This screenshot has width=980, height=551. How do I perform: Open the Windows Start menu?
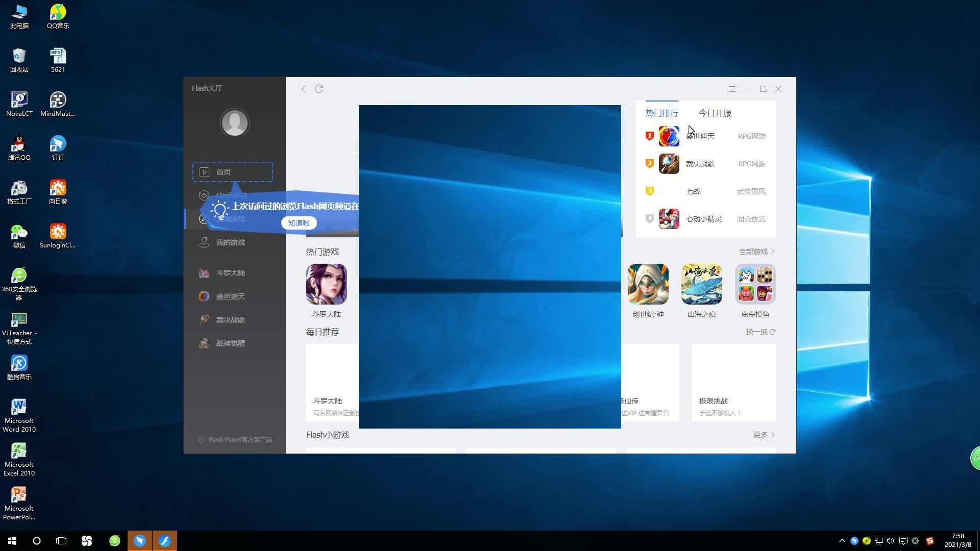point(12,541)
